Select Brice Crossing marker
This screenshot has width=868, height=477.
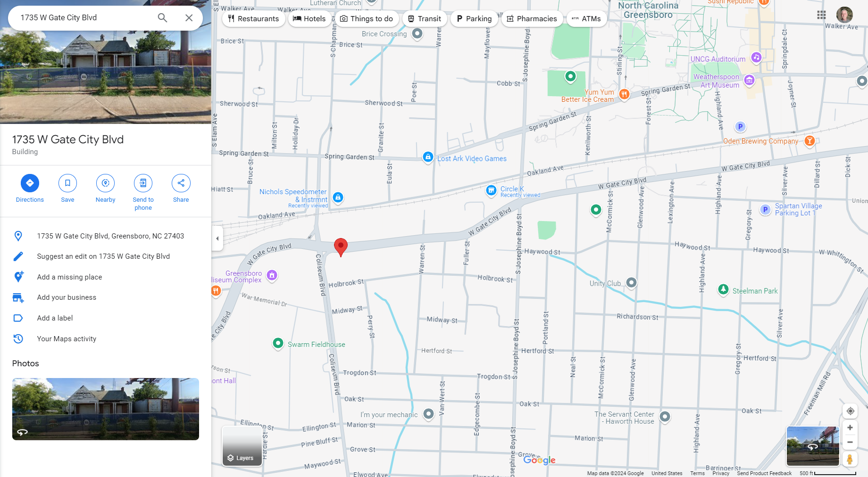417,33
